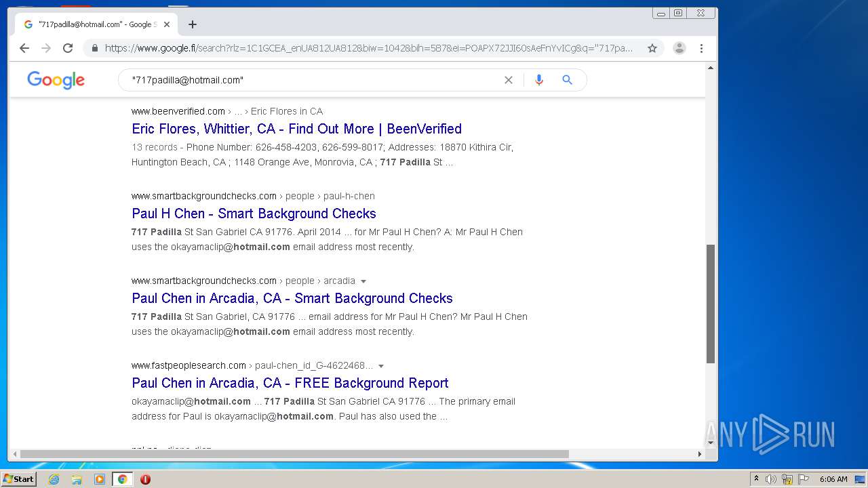Close the "717padilla@hotmail.com" Google tab

coord(167,24)
